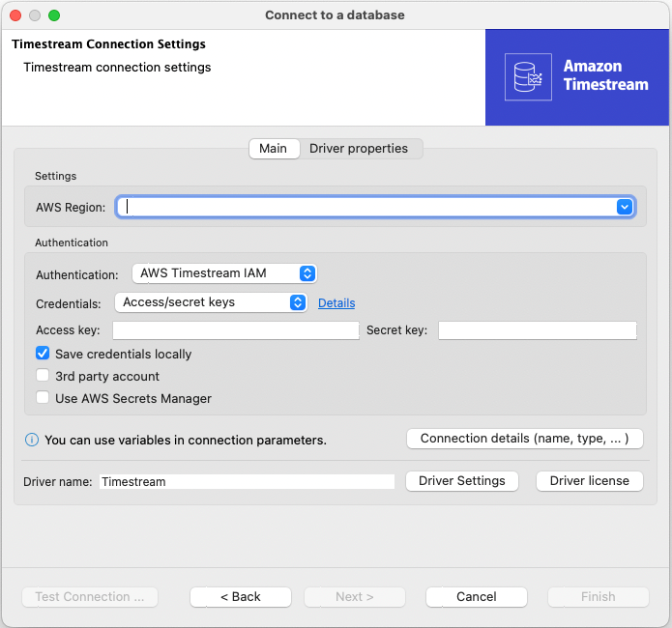Open Driver Settings

pyautogui.click(x=461, y=481)
